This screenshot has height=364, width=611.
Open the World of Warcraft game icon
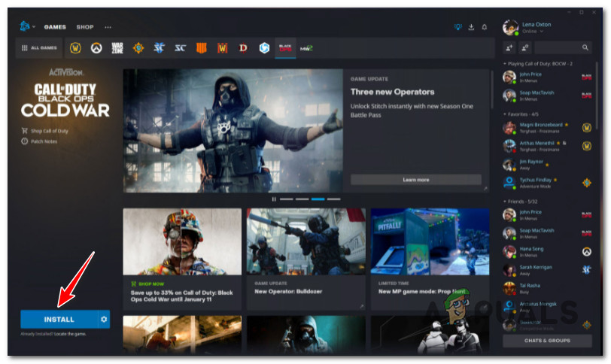(75, 47)
